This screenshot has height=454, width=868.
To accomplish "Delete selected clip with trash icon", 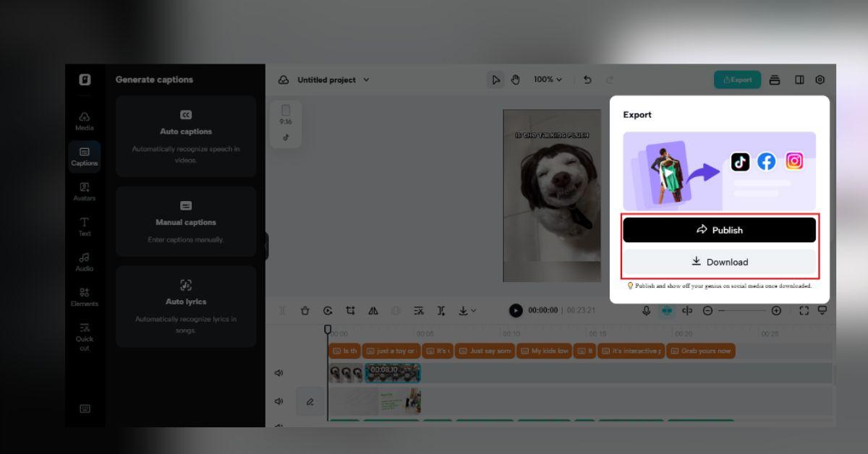I will (305, 311).
